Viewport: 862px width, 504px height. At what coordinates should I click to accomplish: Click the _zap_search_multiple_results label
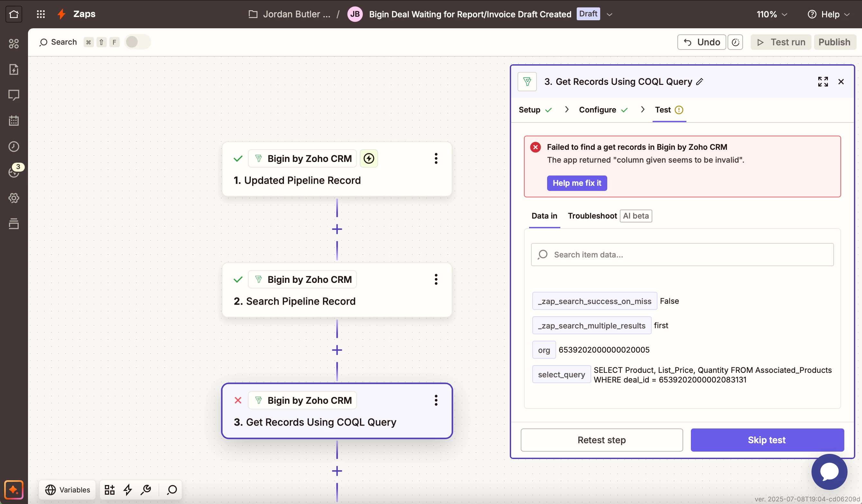pyautogui.click(x=591, y=326)
